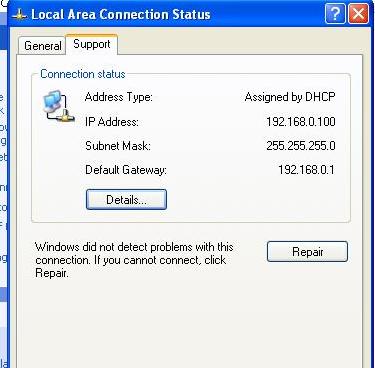Switch to the General tab
The width and height of the screenshot is (375, 368).
[x=42, y=46]
